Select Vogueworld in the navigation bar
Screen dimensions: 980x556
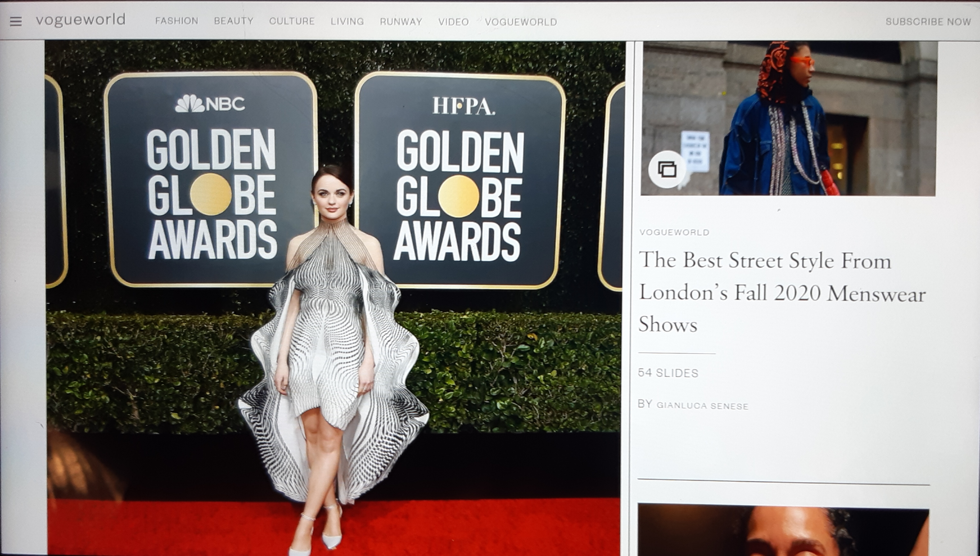[x=521, y=22]
